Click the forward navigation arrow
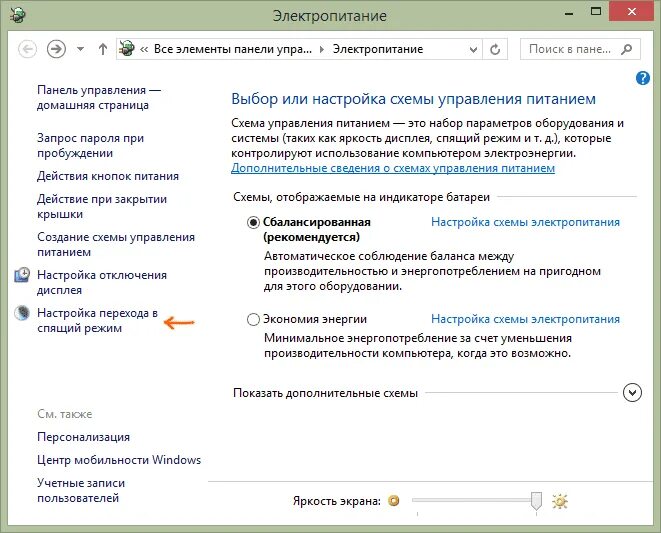This screenshot has width=661, height=533. [56, 49]
